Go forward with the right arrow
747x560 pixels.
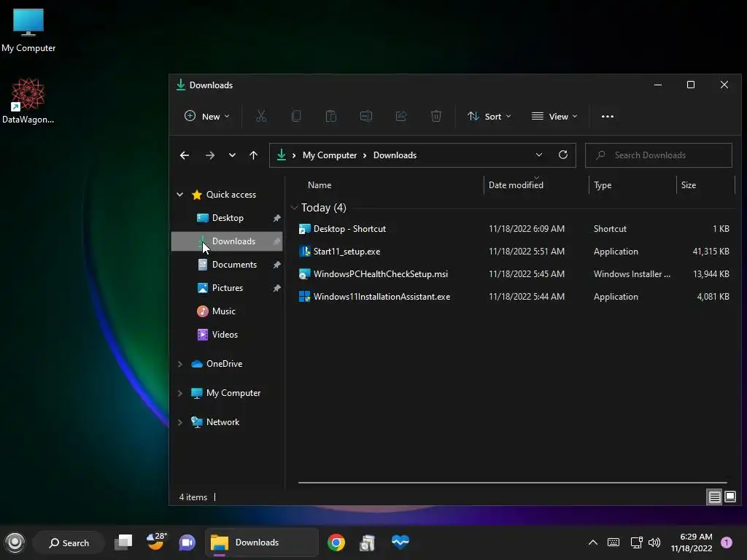tap(209, 155)
